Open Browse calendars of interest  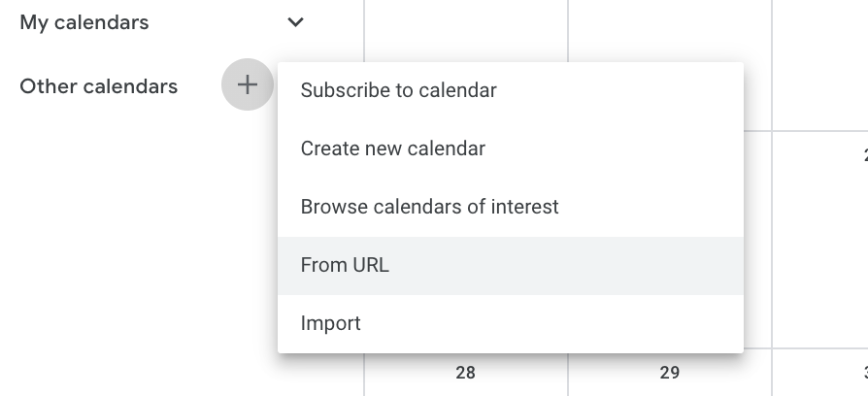430,207
